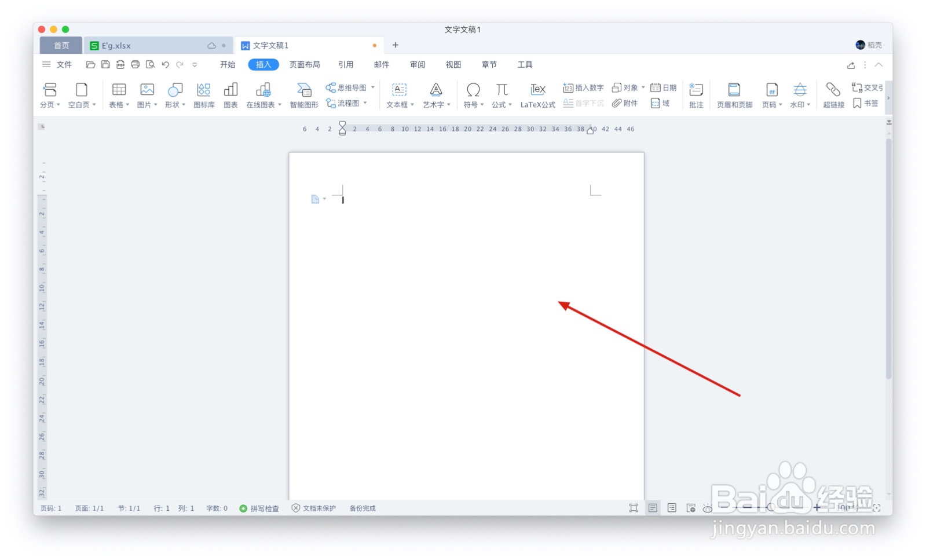Open the 图标库 icon library
Image resolution: width=926 pixels, height=560 pixels.
pyautogui.click(x=204, y=96)
